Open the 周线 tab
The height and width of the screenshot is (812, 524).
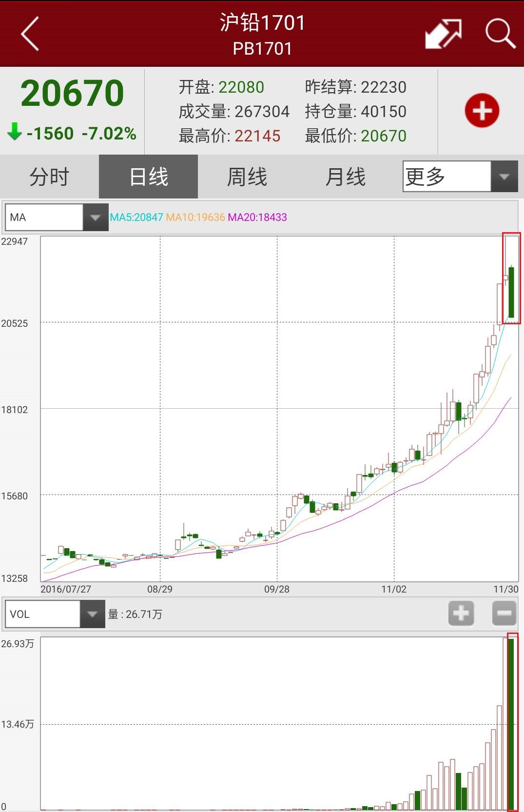[247, 177]
